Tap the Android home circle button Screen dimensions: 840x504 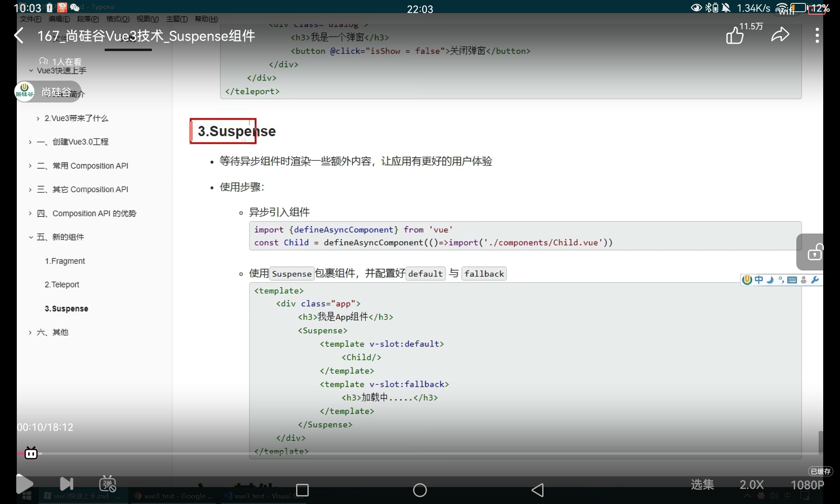pos(420,490)
